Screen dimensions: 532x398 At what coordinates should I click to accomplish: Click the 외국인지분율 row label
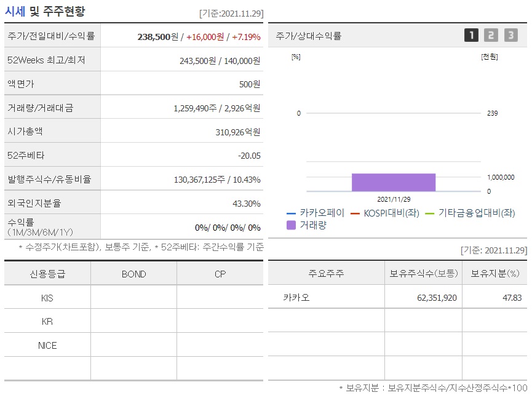coord(34,203)
